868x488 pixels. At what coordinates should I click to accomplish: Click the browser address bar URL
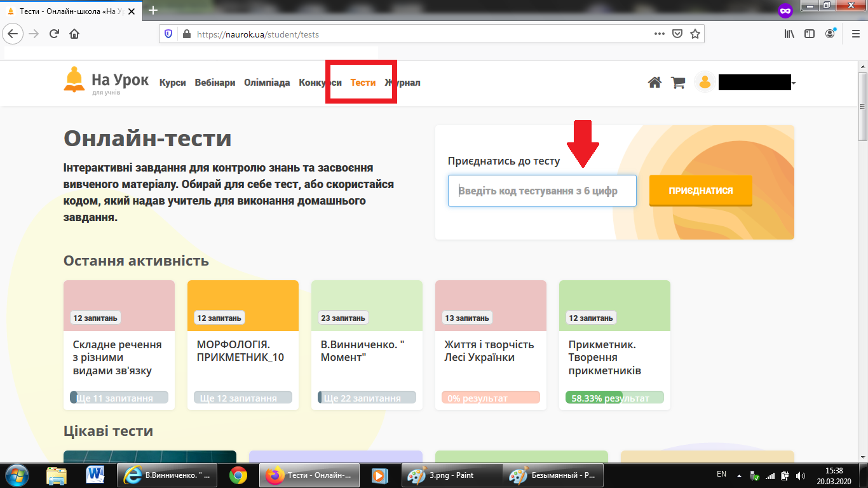pyautogui.click(x=258, y=34)
